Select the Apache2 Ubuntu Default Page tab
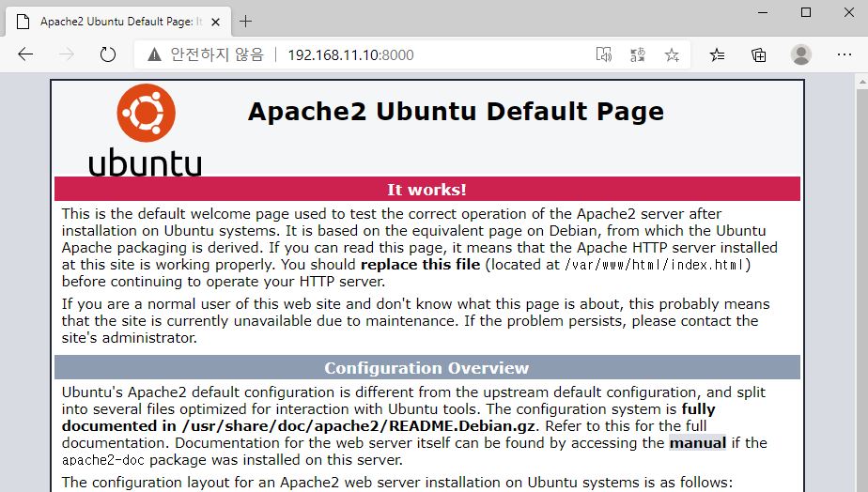 118,22
